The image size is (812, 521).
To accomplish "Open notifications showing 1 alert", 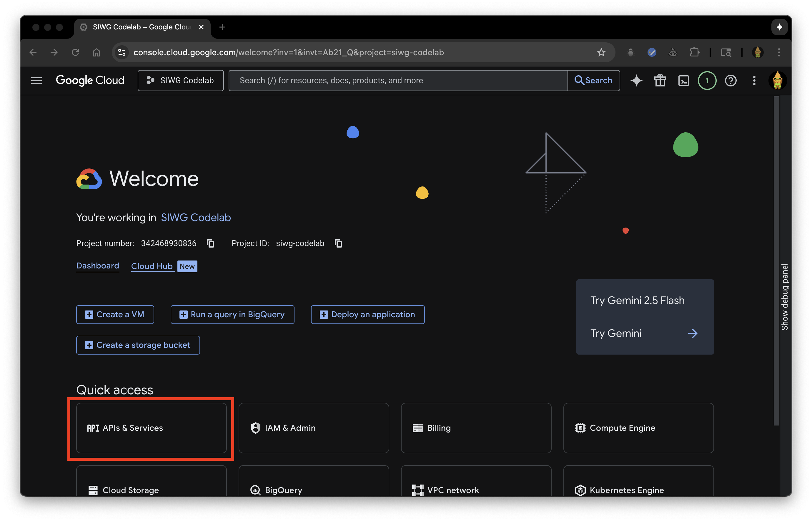I will (707, 81).
